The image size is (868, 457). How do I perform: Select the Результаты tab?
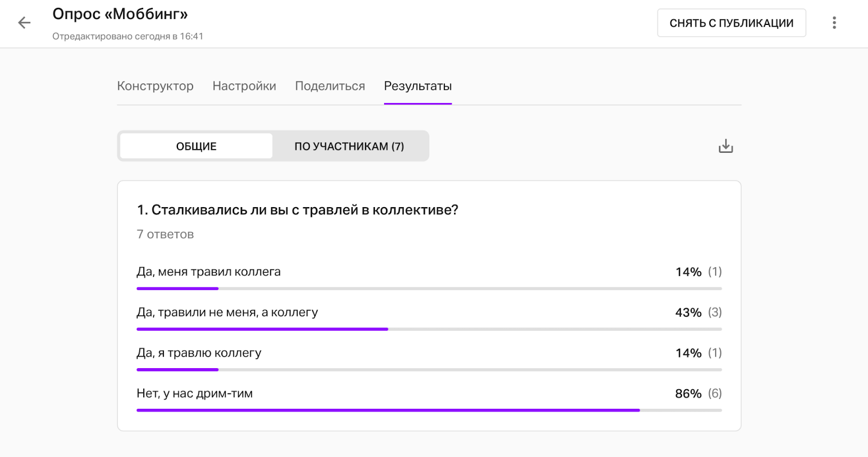[x=418, y=86]
